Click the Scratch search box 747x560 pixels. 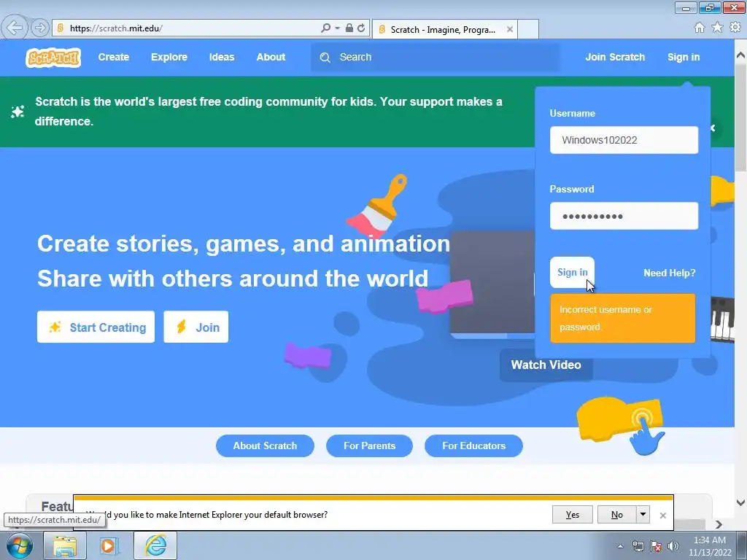[x=435, y=57]
